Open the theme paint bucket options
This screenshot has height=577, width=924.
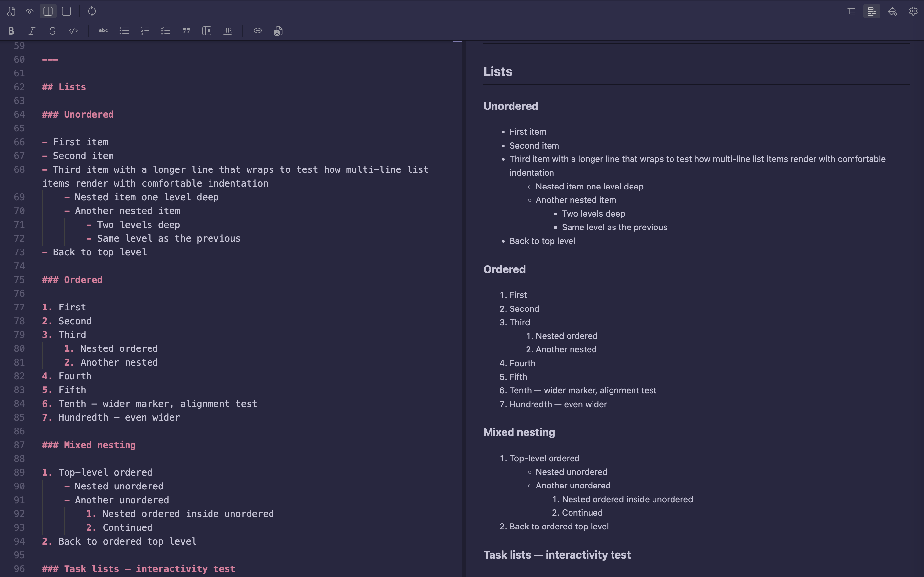[x=892, y=11]
